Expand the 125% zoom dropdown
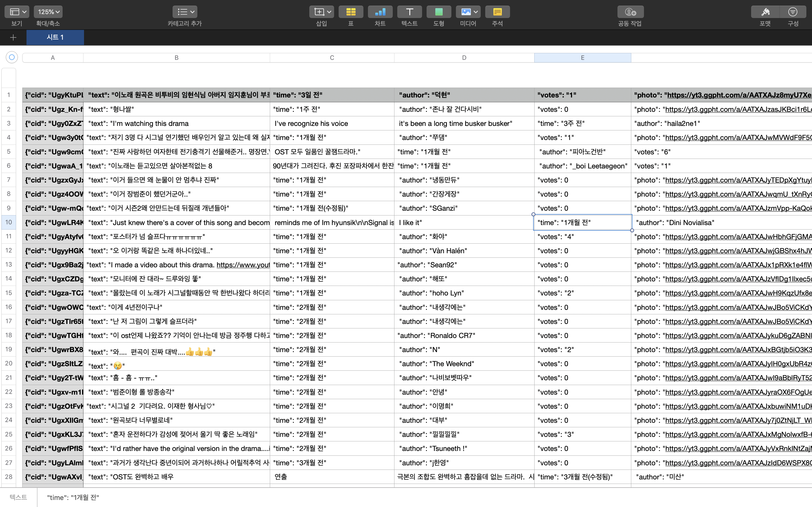The height and width of the screenshot is (507, 812). point(48,12)
